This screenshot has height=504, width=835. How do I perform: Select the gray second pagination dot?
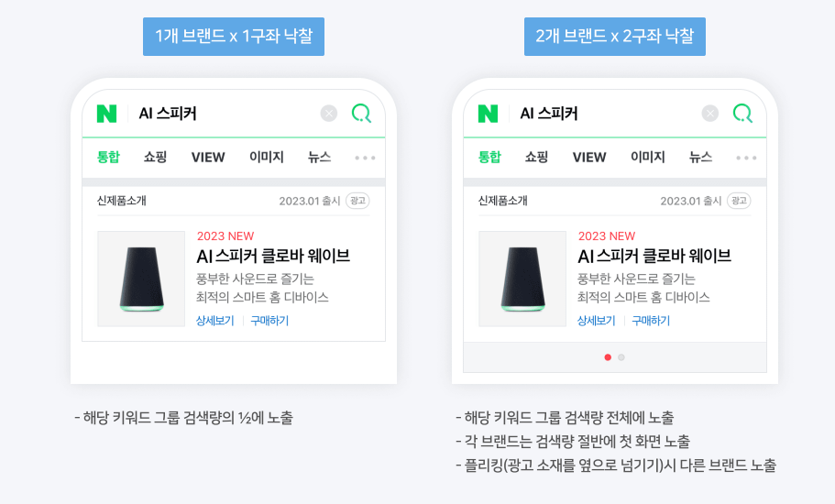[621, 357]
